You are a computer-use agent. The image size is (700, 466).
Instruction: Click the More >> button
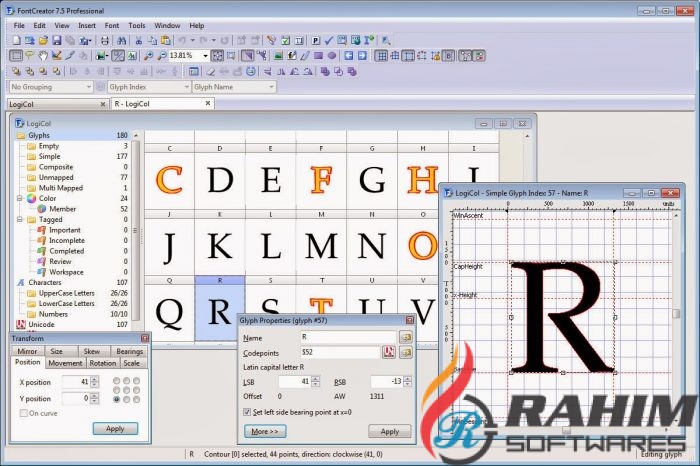(265, 431)
